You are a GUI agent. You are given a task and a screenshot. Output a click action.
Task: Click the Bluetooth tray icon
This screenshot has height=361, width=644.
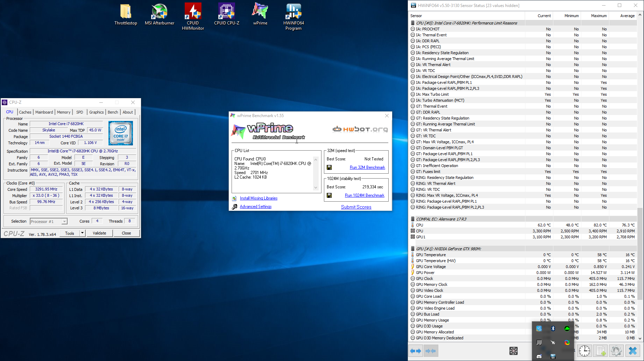(x=553, y=328)
